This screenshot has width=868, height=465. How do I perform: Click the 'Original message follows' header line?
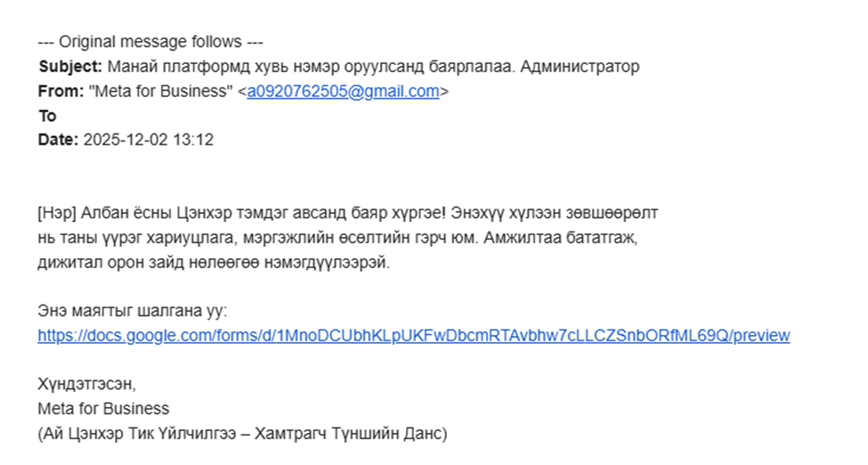click(151, 42)
